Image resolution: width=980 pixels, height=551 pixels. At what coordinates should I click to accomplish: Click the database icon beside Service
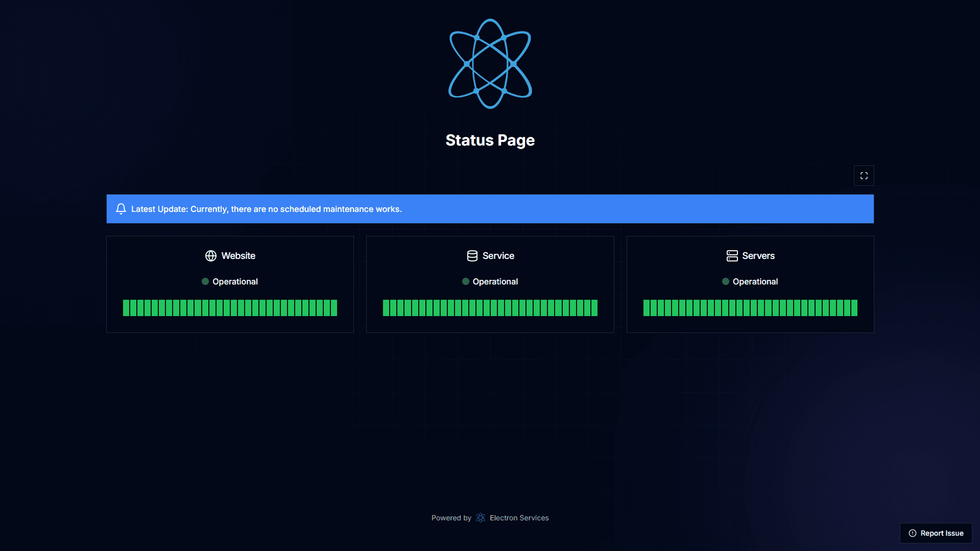[x=472, y=256]
